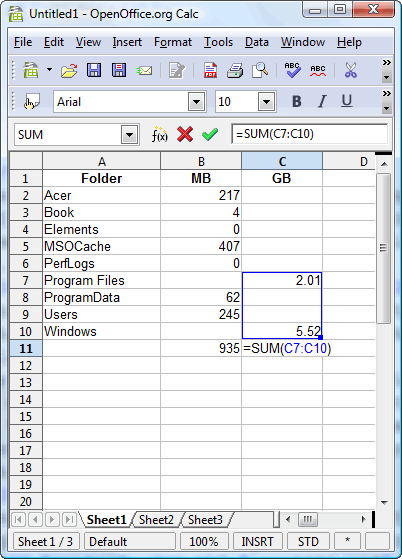402x559 pixels.
Task: Select column C header
Action: [x=282, y=161]
